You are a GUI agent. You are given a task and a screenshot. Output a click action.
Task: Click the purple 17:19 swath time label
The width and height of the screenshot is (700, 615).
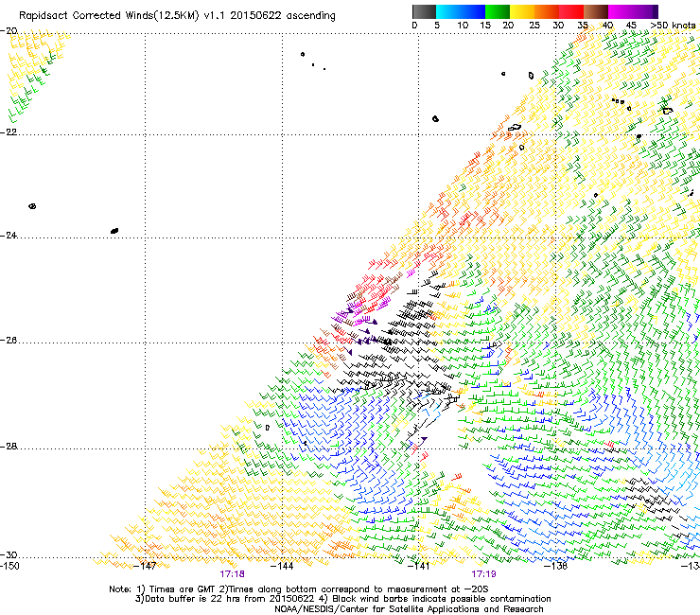(483, 574)
